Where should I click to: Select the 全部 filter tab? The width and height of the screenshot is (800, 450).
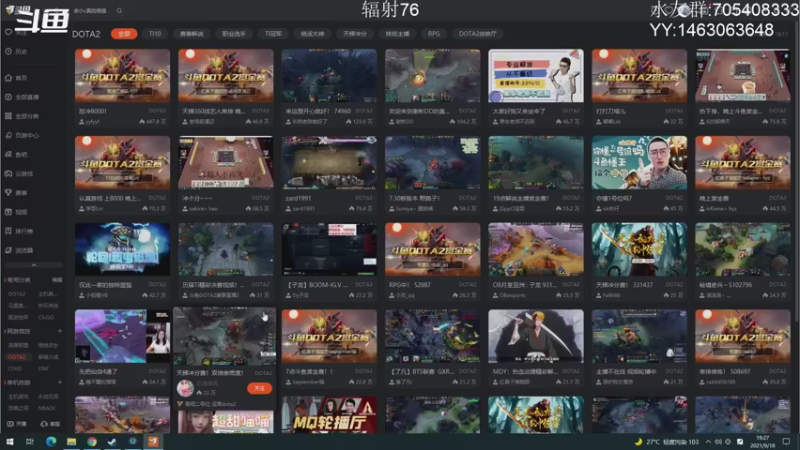click(124, 34)
